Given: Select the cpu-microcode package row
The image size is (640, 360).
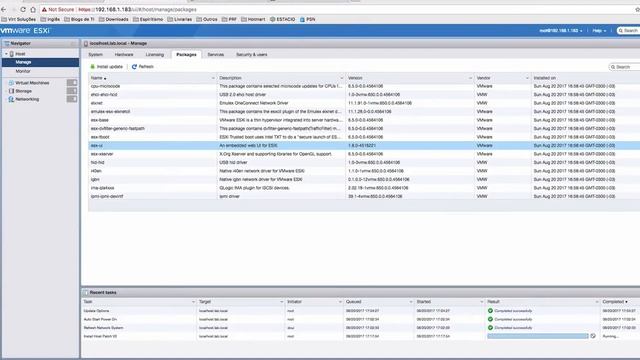Looking at the screenshot, I should coord(364,86).
